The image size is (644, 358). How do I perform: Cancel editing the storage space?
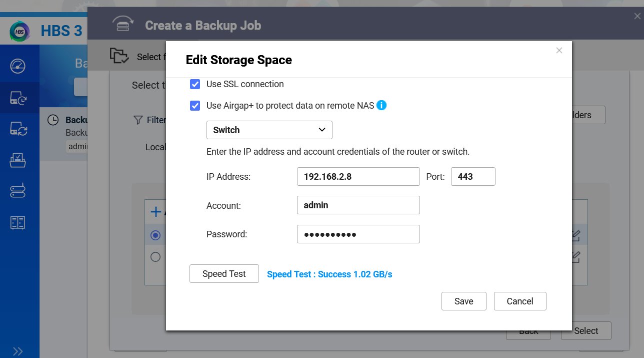click(x=519, y=301)
